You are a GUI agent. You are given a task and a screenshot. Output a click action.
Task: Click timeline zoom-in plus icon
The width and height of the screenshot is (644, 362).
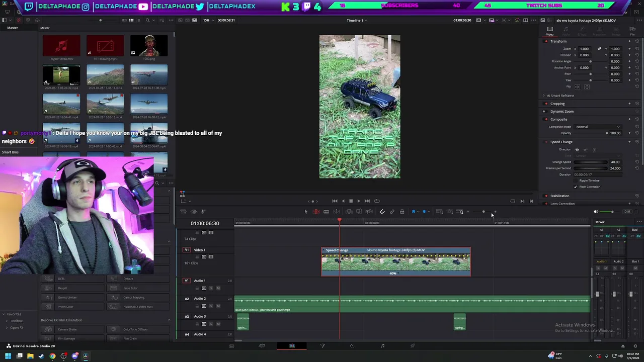click(x=495, y=212)
